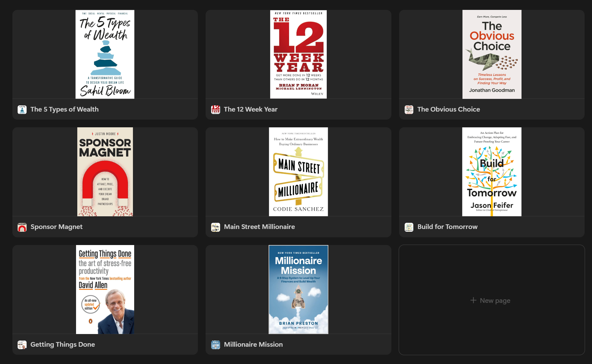Open The 12 Week Year book cover
The width and height of the screenshot is (592, 364).
[298, 54]
